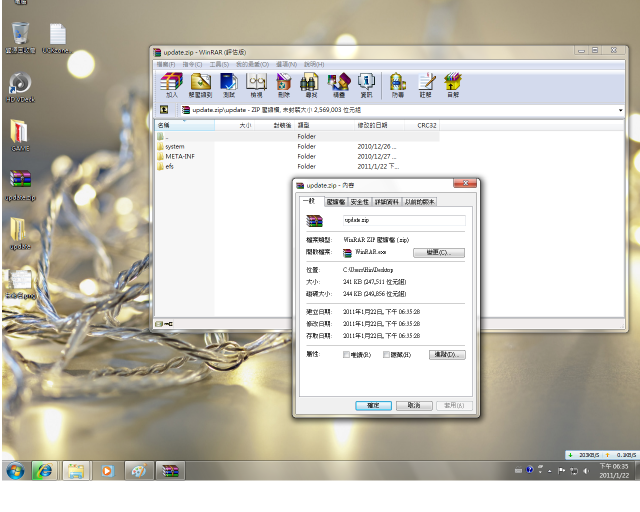
Task: Click the Extract To (解壓縮到) toolbar icon
Action: 200,85
